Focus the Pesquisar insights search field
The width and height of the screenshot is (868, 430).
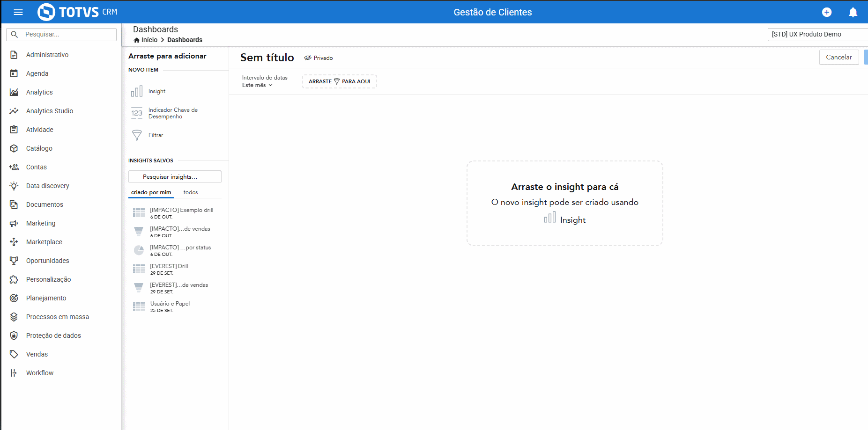(175, 177)
